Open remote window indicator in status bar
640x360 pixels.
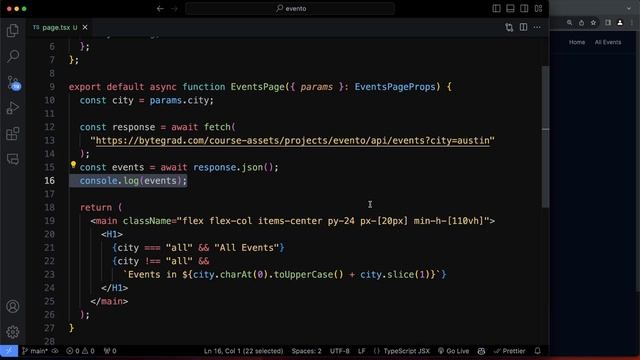pos(9,351)
